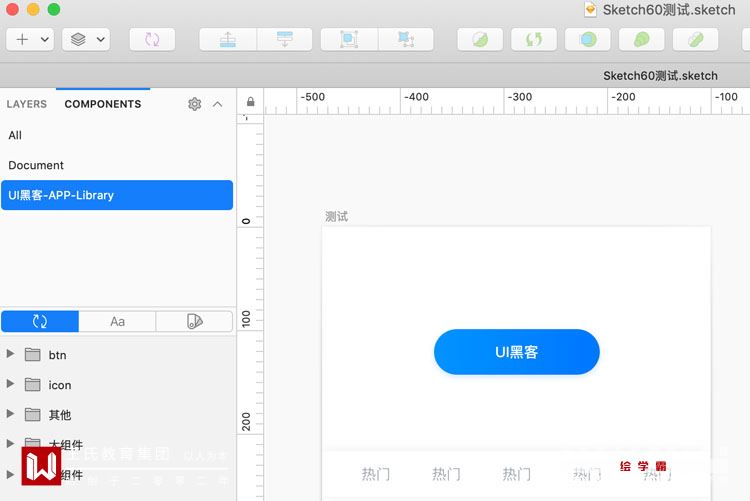The width and height of the screenshot is (750, 501).
Task: Click the Ungroup toolbar icon
Action: click(x=406, y=39)
